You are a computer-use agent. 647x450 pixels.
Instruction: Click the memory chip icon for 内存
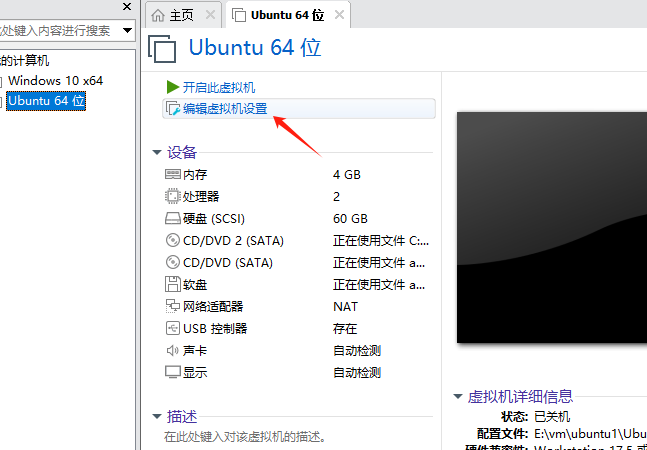(x=172, y=174)
